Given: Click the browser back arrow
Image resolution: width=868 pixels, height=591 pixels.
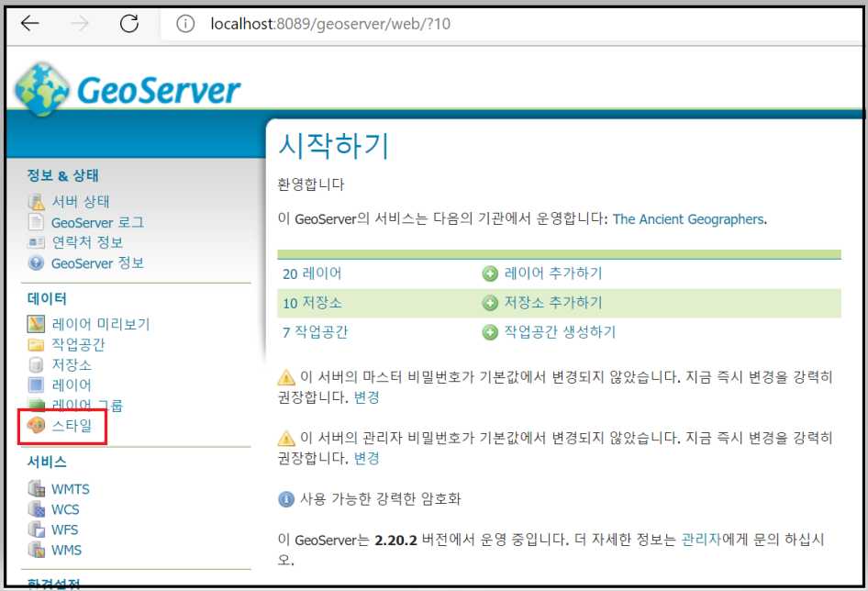Looking at the screenshot, I should tap(30, 23).
